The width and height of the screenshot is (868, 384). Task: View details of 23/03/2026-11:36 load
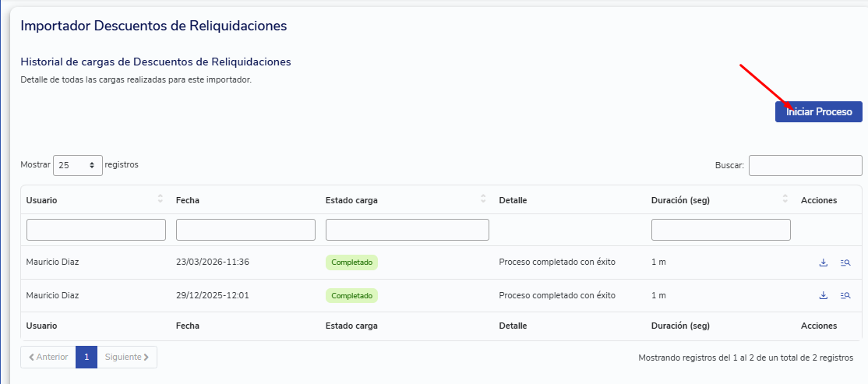pos(845,262)
